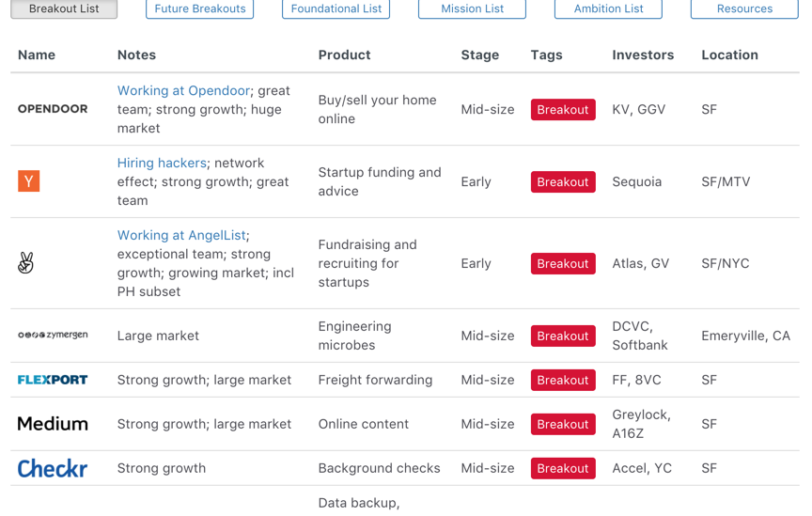Click the Medium logo

(53, 424)
